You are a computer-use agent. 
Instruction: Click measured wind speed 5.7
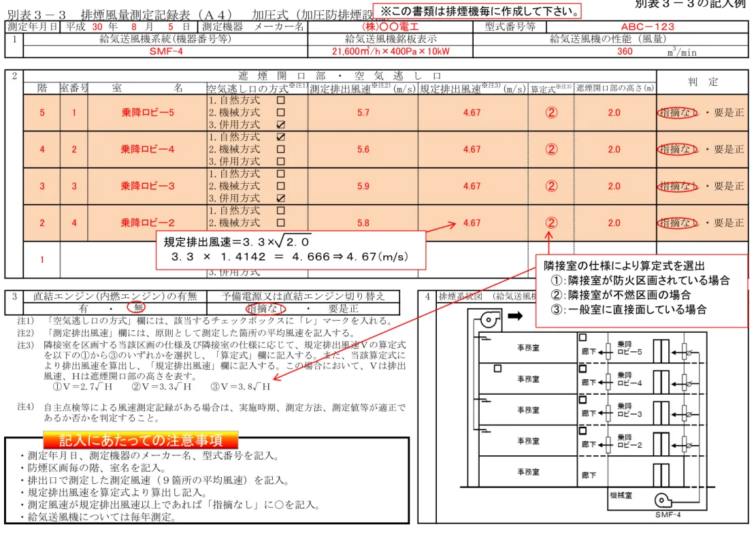pyautogui.click(x=363, y=112)
